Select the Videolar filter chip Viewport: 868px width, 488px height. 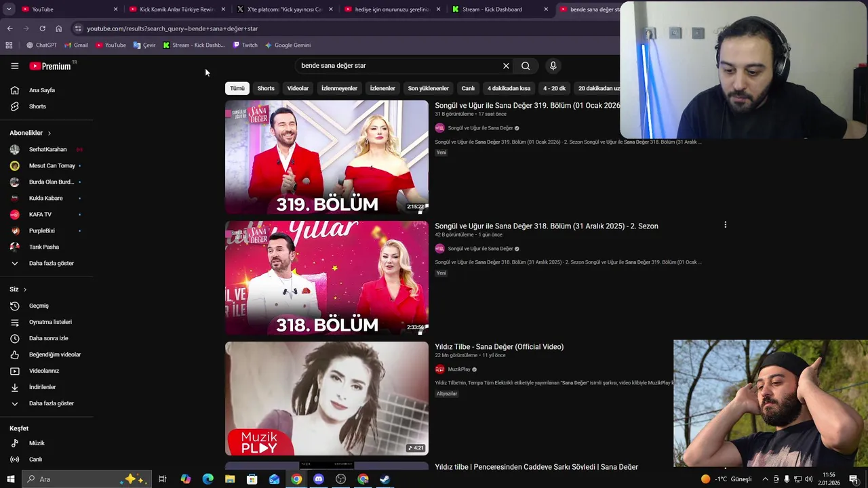point(298,88)
